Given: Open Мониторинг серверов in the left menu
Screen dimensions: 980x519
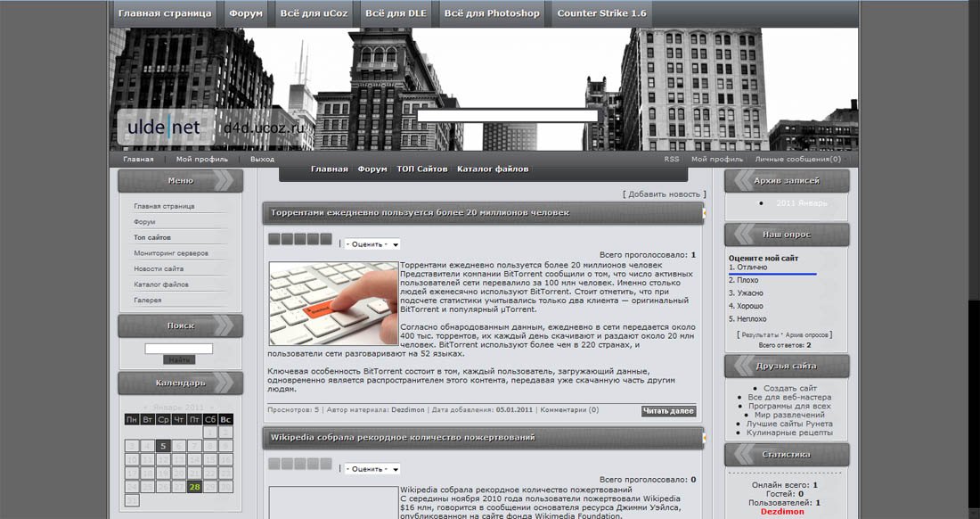Looking at the screenshot, I should coord(171,252).
